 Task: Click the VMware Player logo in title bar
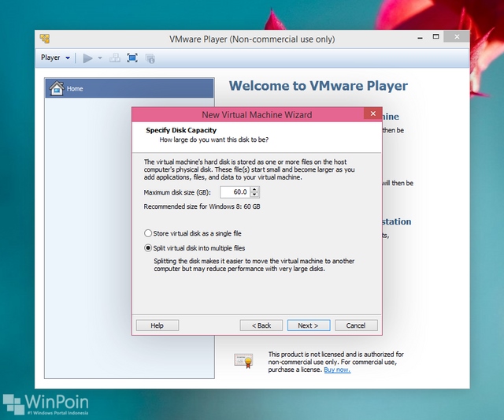(x=45, y=39)
